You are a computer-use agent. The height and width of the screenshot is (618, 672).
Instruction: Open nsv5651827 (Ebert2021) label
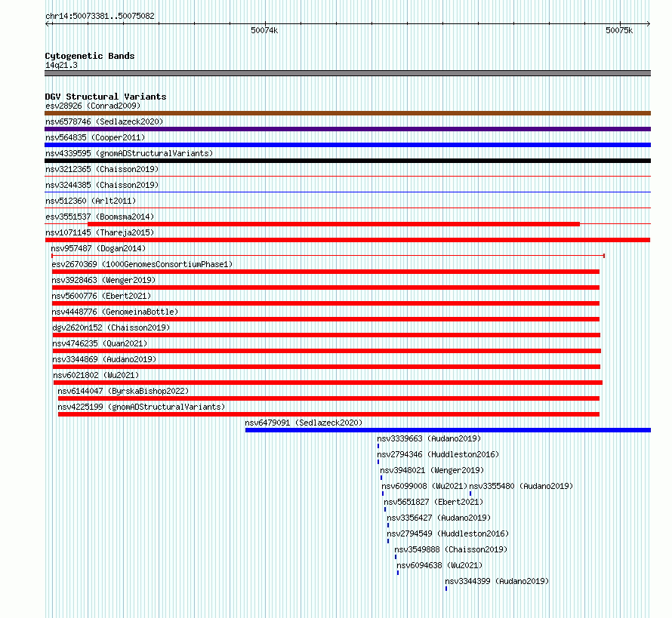433,502
